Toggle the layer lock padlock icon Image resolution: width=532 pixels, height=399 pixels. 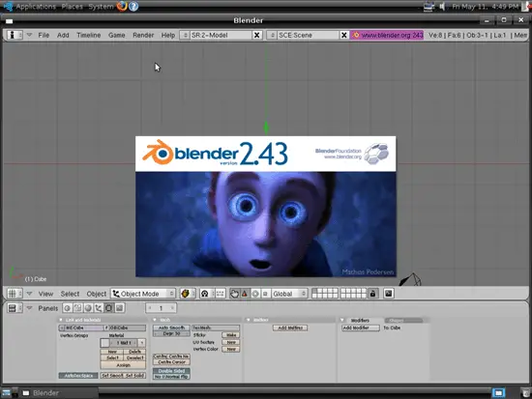(x=372, y=294)
